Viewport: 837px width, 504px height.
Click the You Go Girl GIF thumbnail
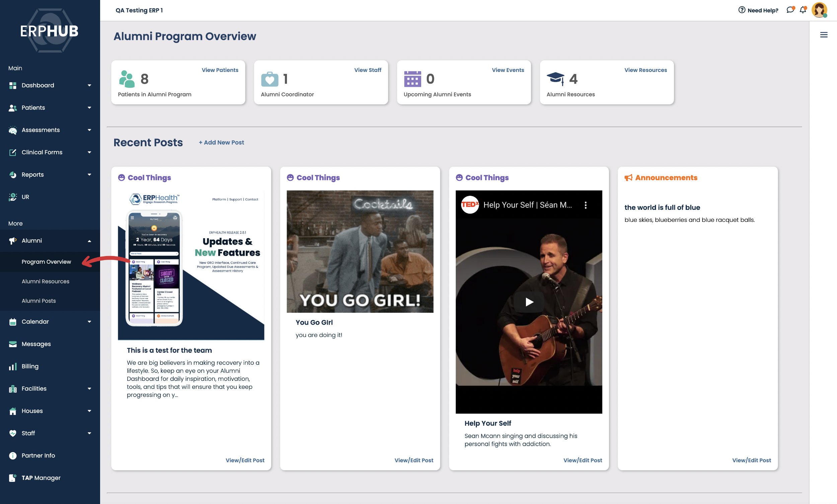click(x=360, y=251)
